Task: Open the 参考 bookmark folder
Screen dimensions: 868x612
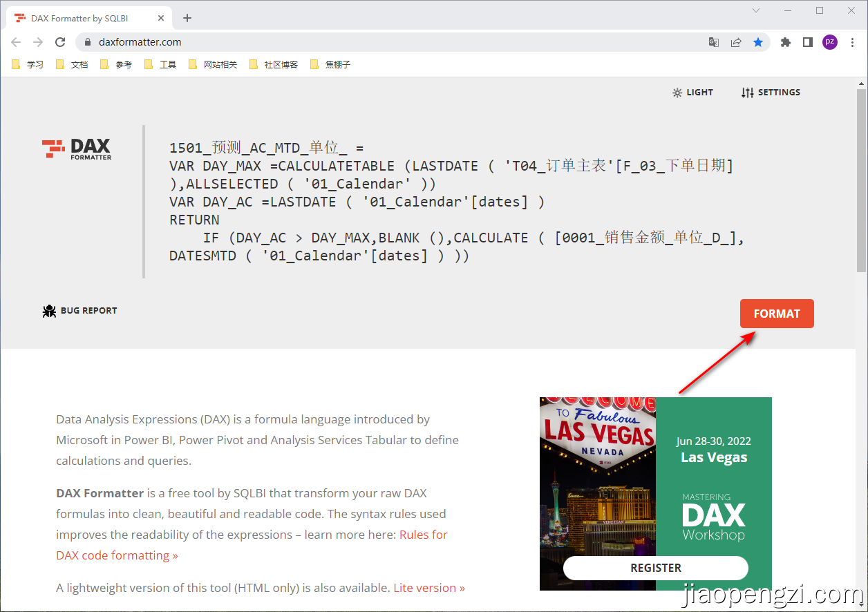Action: (116, 64)
